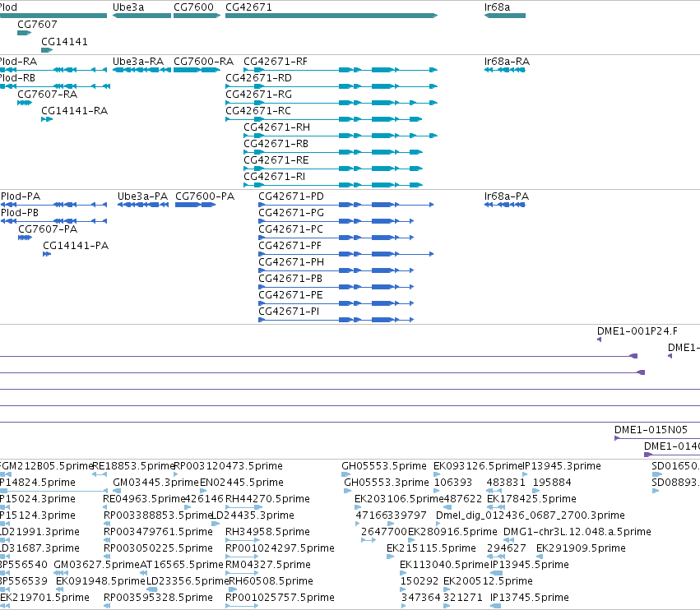
Task: Click the CG7607-RA transcript label
Action: coord(48,95)
